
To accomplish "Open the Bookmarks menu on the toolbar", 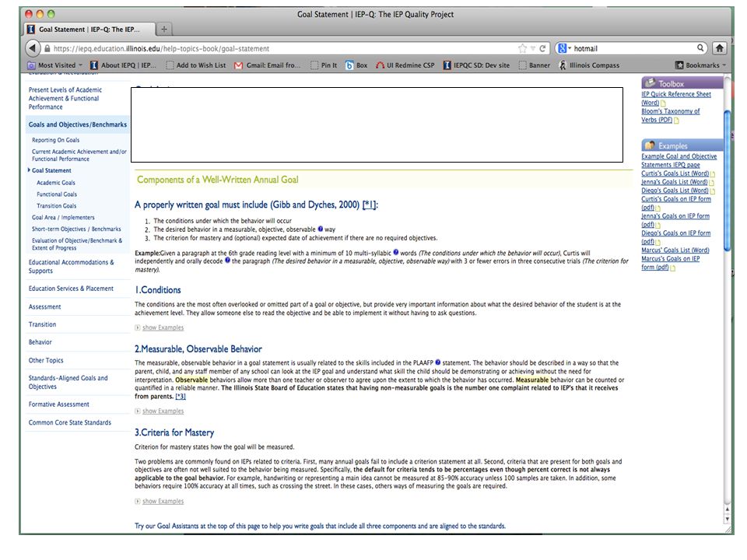I will point(700,65).
